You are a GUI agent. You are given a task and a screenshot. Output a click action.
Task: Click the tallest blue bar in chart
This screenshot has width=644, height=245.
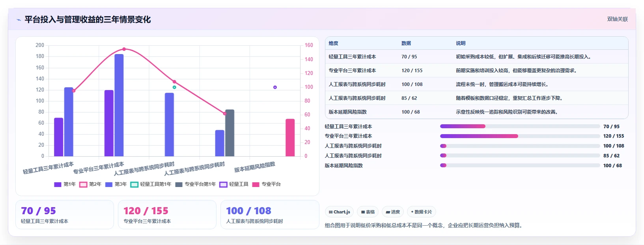119,105
